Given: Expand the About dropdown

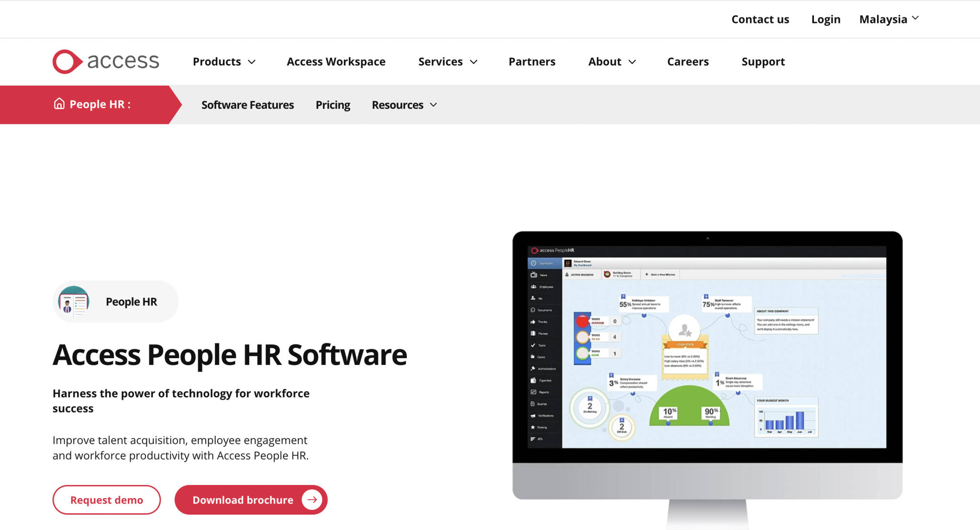Looking at the screenshot, I should click(x=612, y=62).
